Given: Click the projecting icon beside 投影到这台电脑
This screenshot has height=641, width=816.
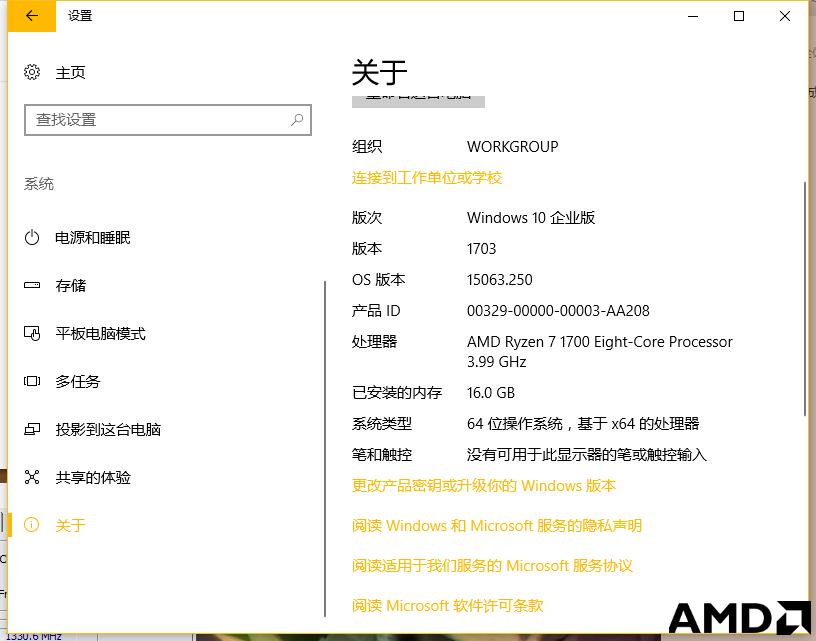Looking at the screenshot, I should [32, 429].
